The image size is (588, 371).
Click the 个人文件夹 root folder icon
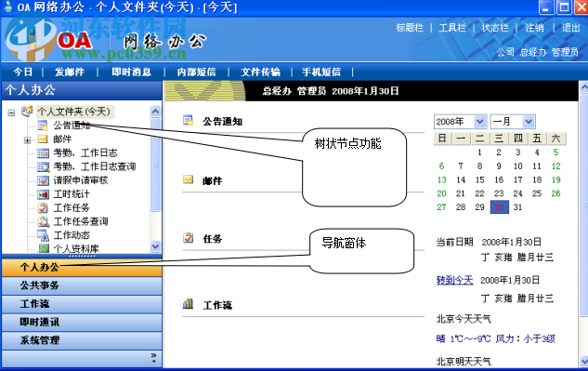coord(27,112)
